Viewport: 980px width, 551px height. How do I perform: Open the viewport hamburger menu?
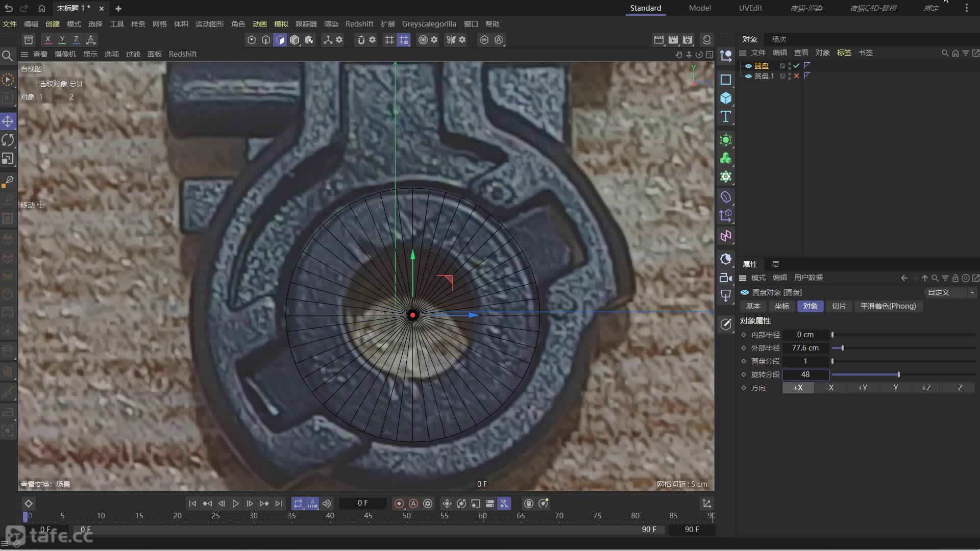[x=24, y=54]
